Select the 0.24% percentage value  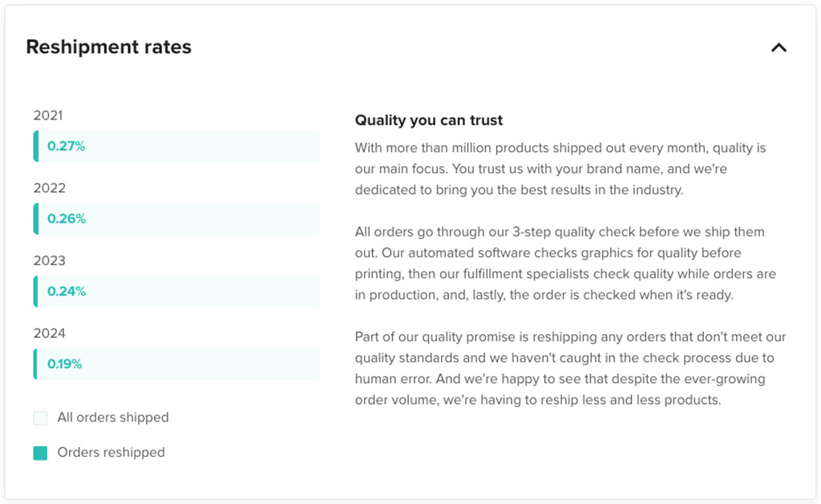(x=67, y=292)
